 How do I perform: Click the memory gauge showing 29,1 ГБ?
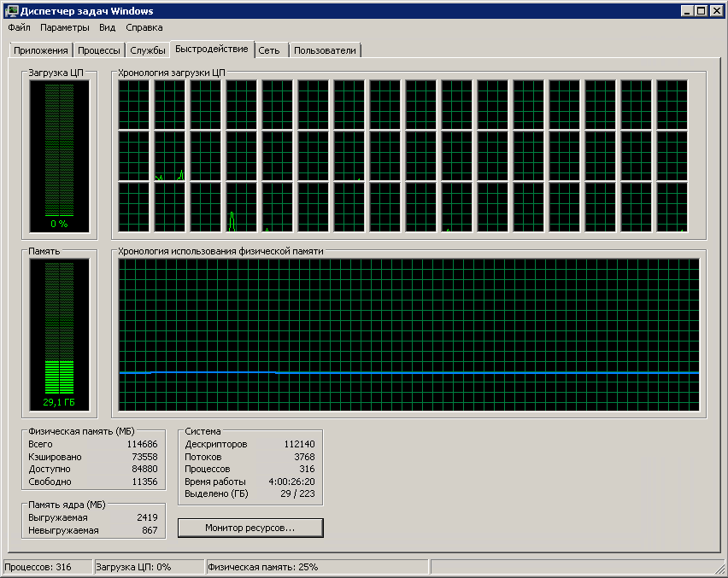pos(60,335)
